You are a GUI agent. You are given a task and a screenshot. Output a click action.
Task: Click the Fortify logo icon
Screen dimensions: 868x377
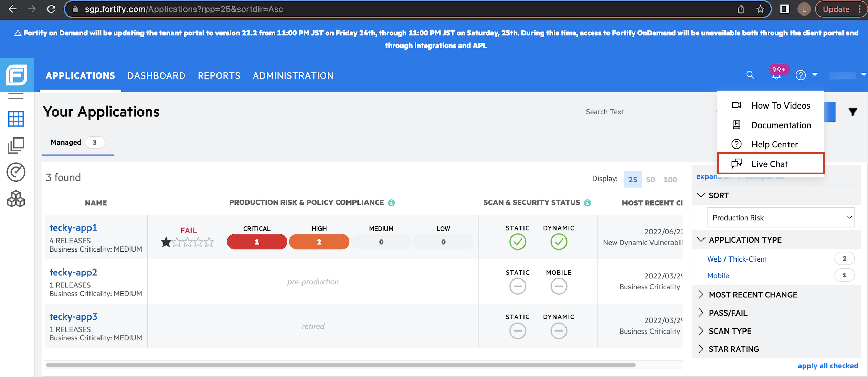click(x=17, y=75)
